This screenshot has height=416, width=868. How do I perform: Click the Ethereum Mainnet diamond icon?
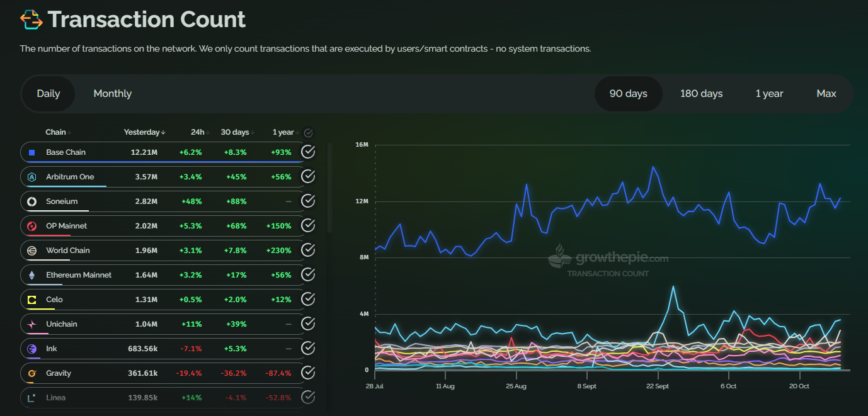point(31,275)
